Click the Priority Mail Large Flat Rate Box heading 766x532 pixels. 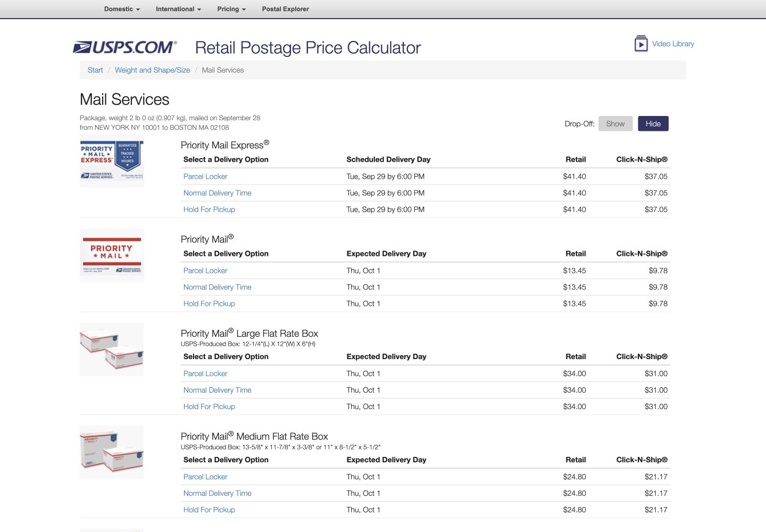click(x=249, y=333)
